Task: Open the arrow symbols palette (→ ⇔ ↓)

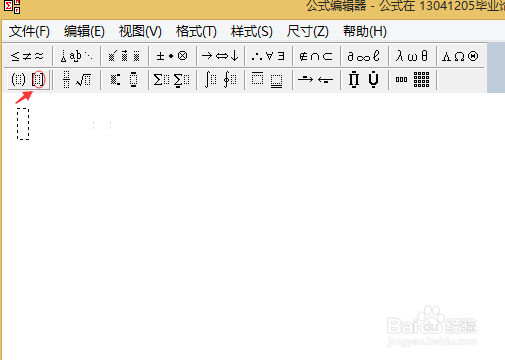Action: coord(220,56)
